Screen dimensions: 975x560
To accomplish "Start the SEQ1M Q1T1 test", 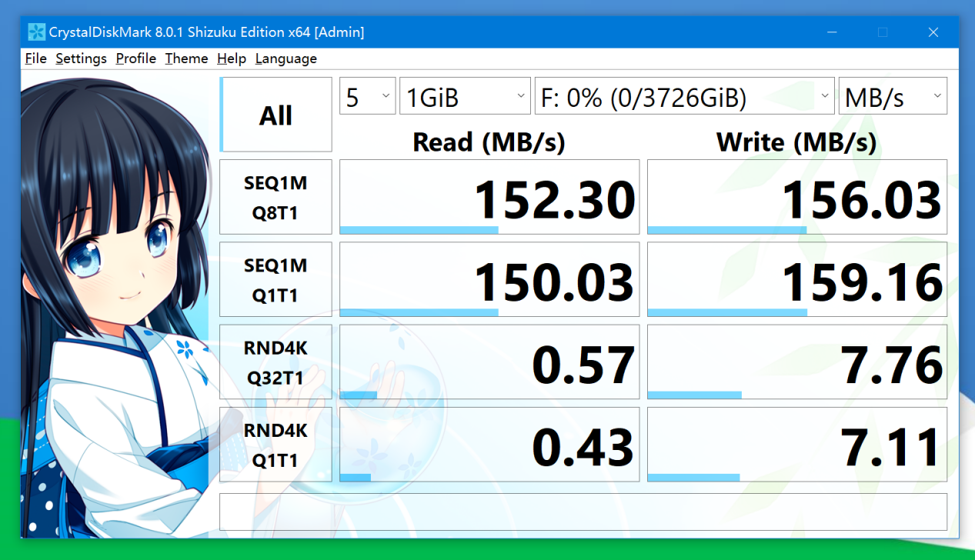I will pyautogui.click(x=275, y=279).
